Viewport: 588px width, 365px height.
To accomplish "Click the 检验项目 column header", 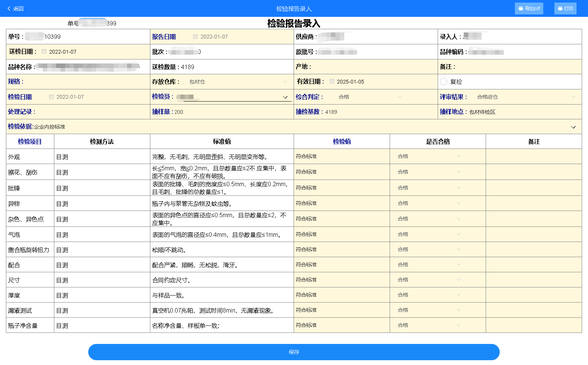I will coord(30,141).
